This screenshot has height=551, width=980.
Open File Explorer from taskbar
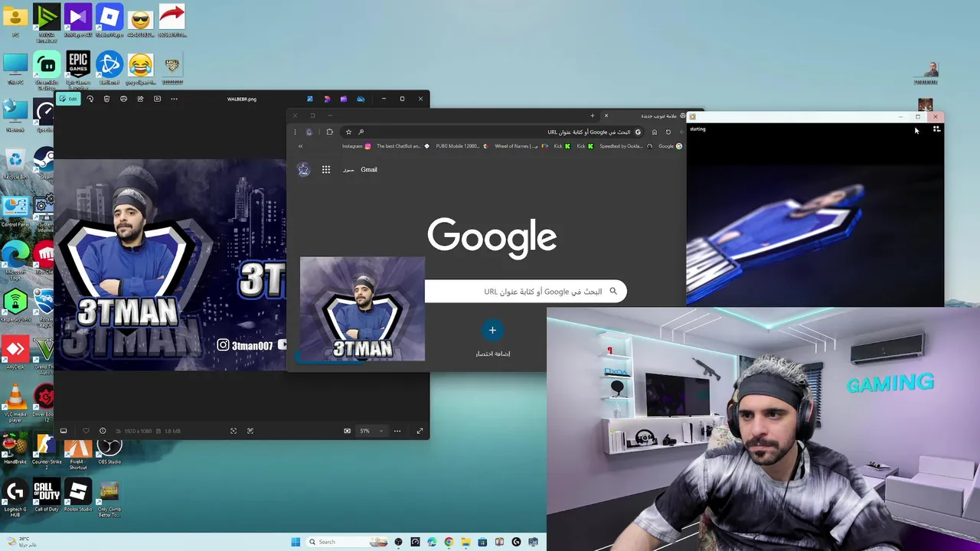tap(465, 542)
